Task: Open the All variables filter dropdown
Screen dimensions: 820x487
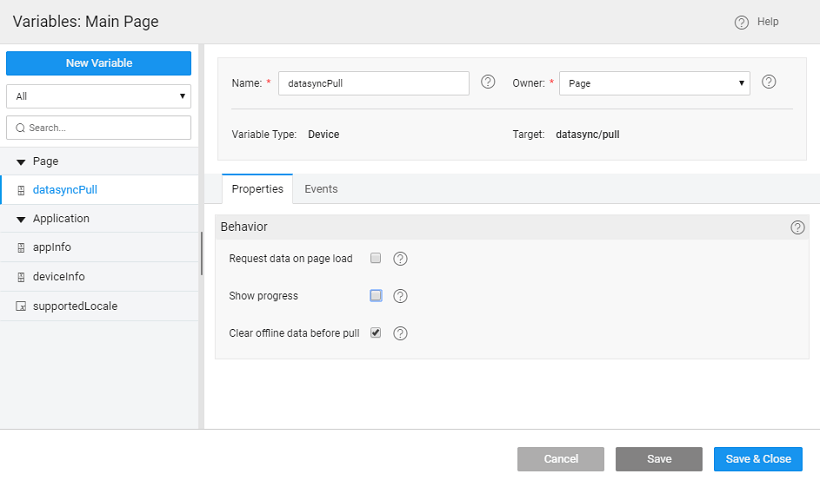Action: click(98, 96)
